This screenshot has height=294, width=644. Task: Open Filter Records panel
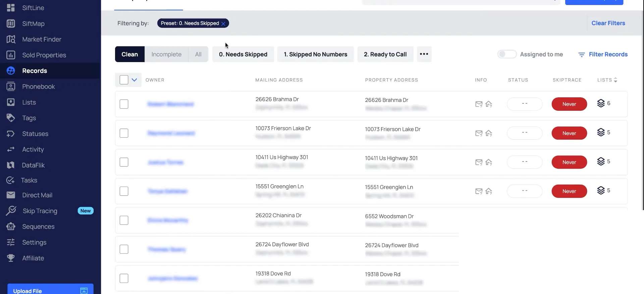point(603,54)
